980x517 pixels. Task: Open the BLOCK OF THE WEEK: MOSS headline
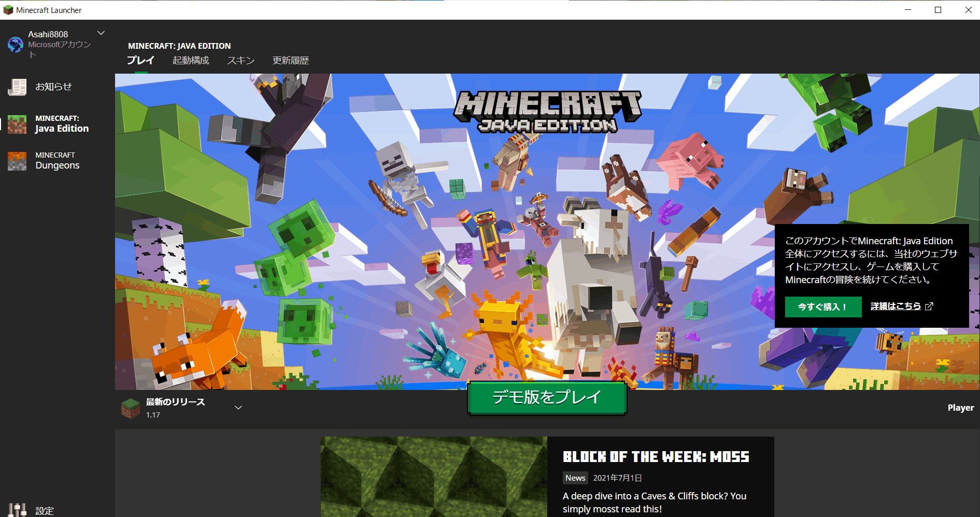pos(656,456)
